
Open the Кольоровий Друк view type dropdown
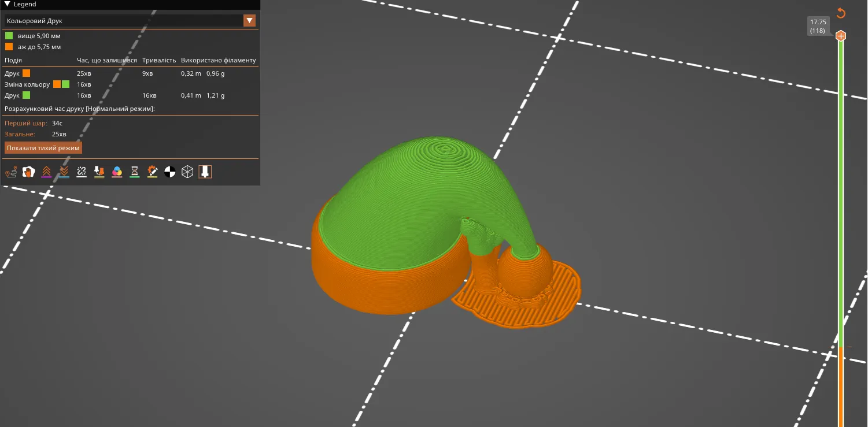pos(130,21)
